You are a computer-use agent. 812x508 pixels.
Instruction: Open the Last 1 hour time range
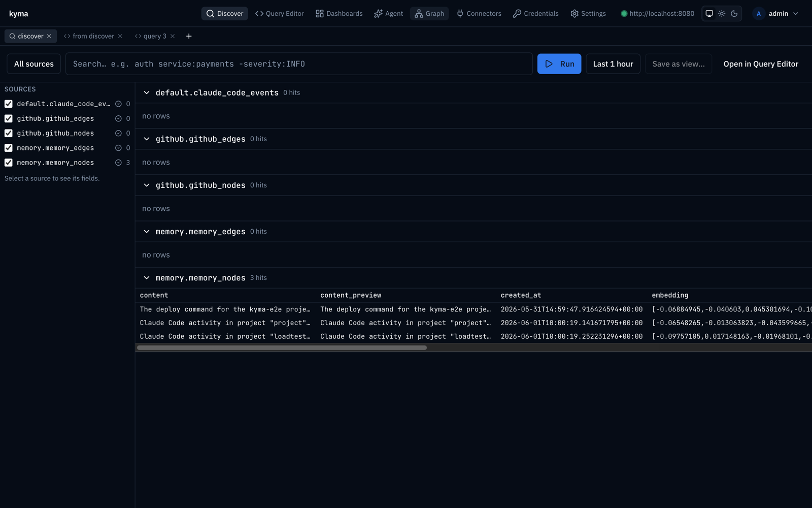coord(613,64)
